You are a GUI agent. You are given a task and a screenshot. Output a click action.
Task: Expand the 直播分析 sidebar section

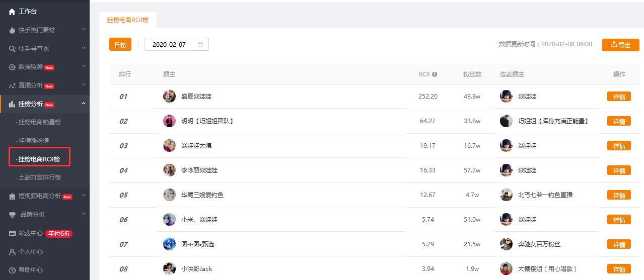pos(84,85)
